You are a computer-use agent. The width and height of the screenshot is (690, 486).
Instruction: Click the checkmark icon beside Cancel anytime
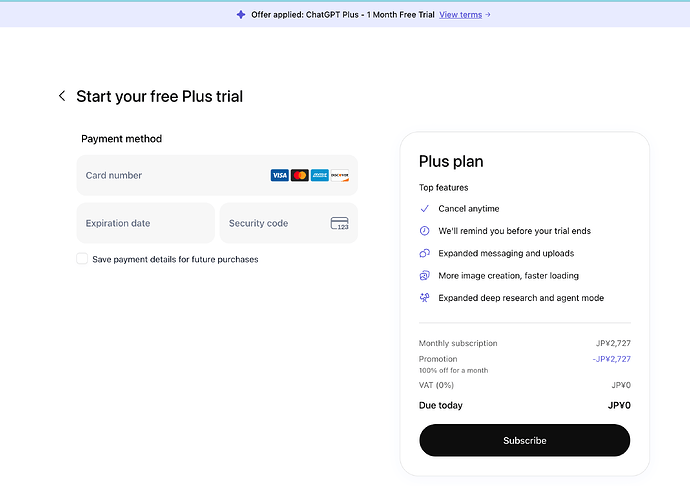coord(425,209)
